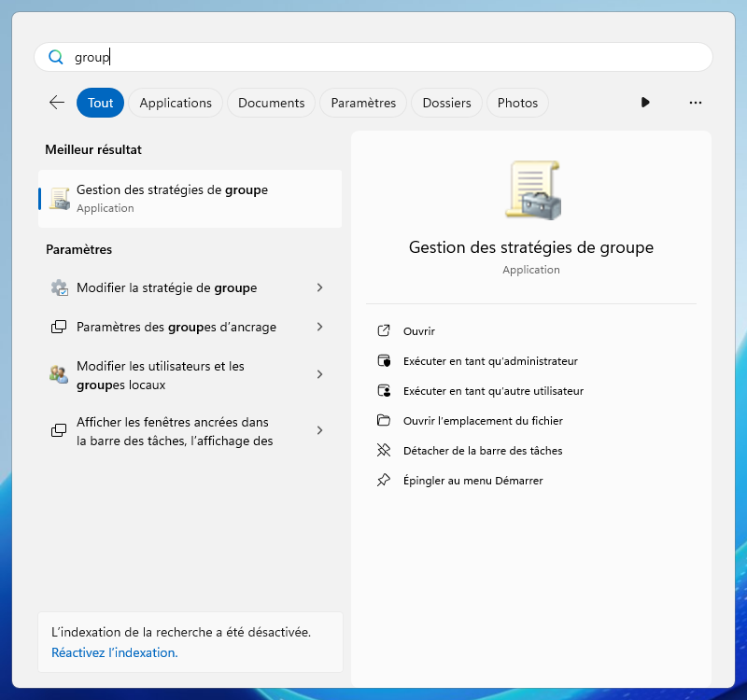Choose Exécuter en tant qu'administrateur

click(x=490, y=361)
